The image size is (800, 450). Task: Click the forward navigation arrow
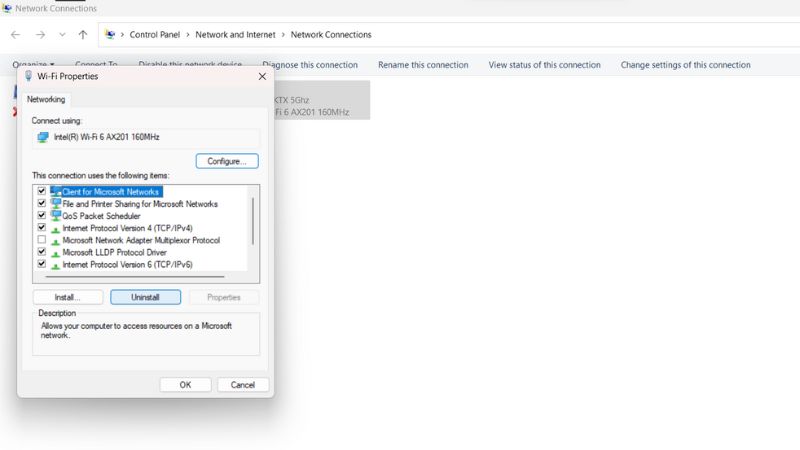point(40,34)
